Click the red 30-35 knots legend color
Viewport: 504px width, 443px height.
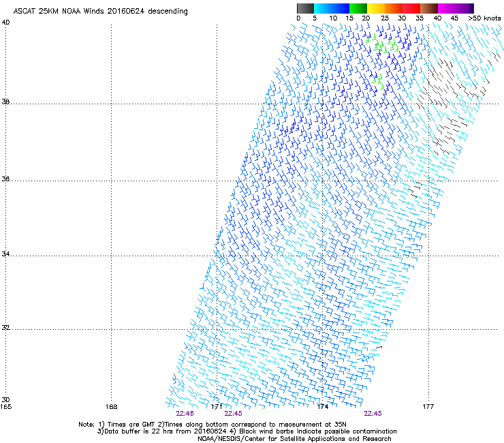pos(411,8)
